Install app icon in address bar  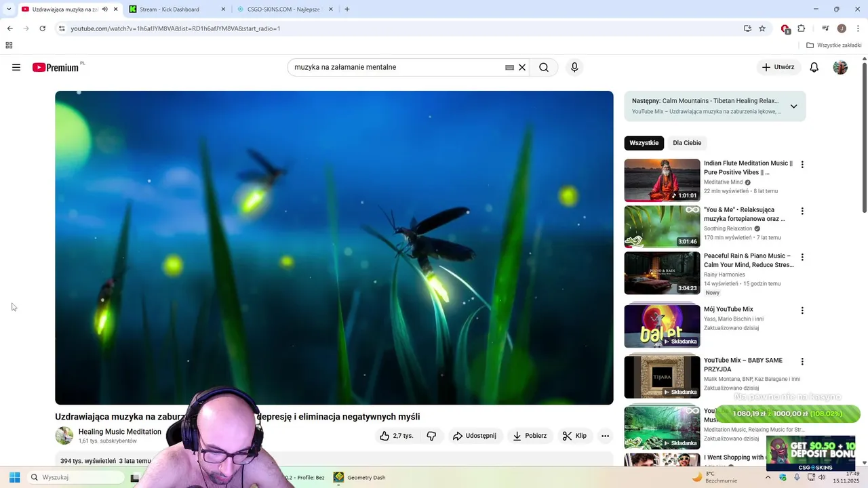click(747, 28)
